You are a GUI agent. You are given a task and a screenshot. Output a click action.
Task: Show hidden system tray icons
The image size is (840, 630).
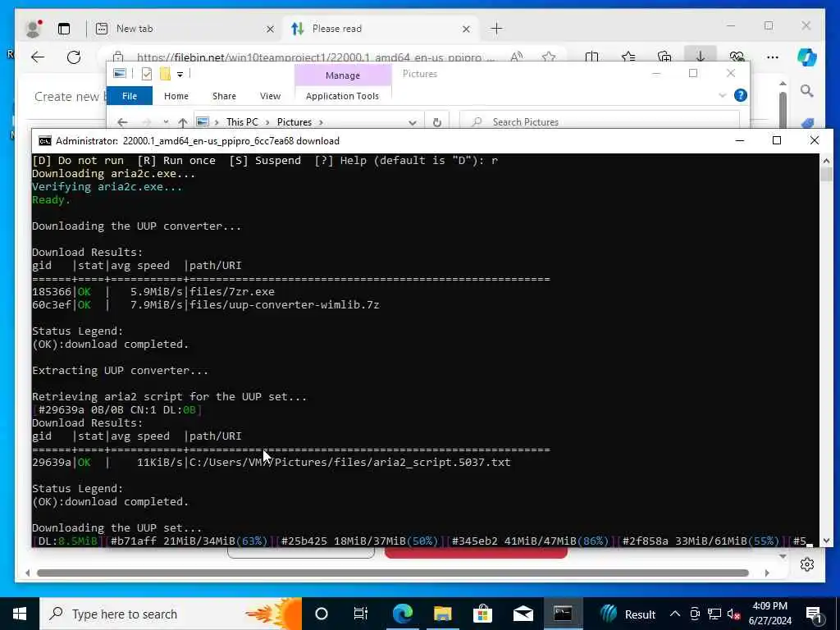pyautogui.click(x=675, y=614)
